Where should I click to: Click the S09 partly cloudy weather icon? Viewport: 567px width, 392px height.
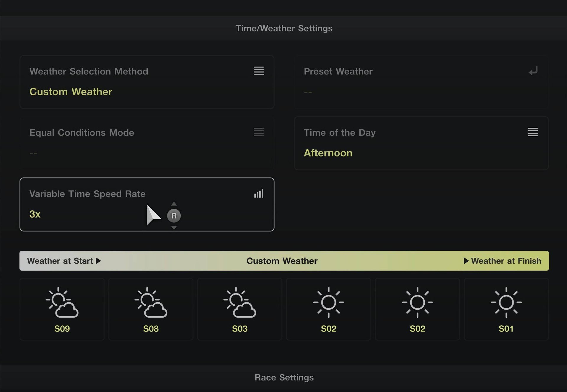pyautogui.click(x=62, y=302)
